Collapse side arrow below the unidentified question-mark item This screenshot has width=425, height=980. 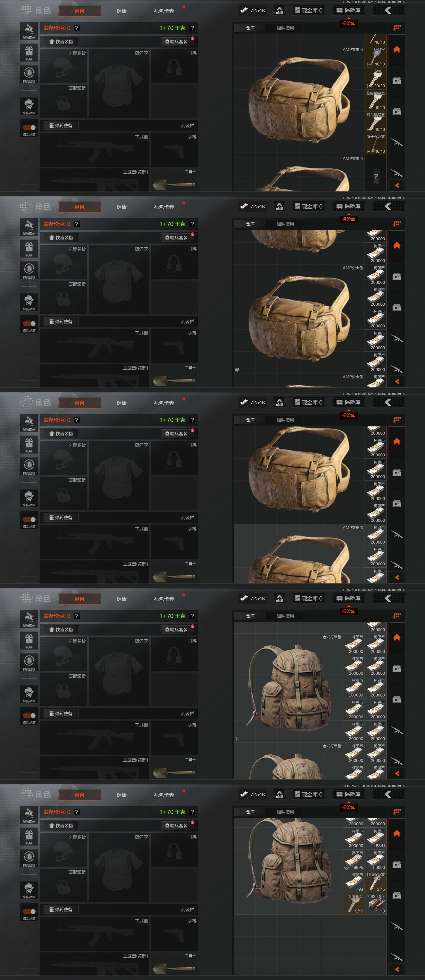pos(397,185)
